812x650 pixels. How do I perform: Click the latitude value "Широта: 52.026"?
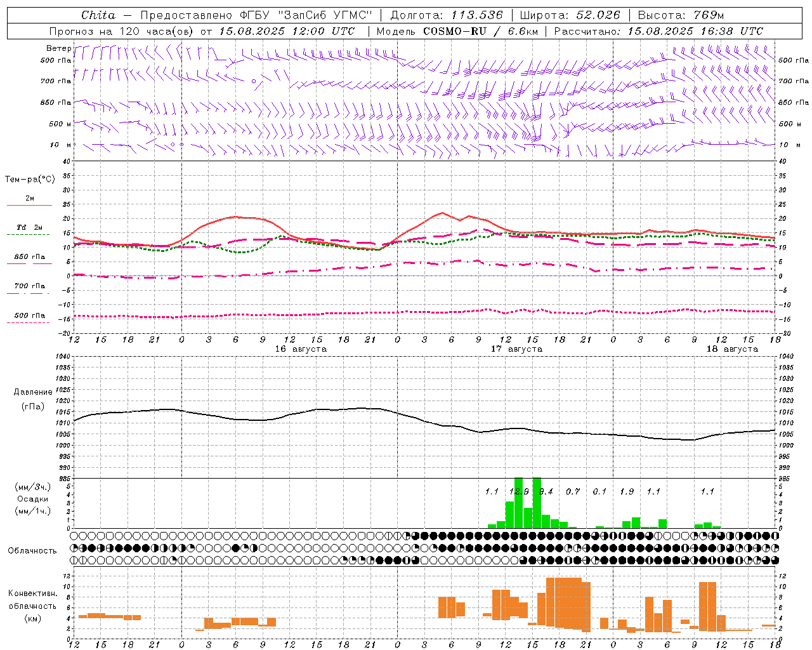coord(570,15)
